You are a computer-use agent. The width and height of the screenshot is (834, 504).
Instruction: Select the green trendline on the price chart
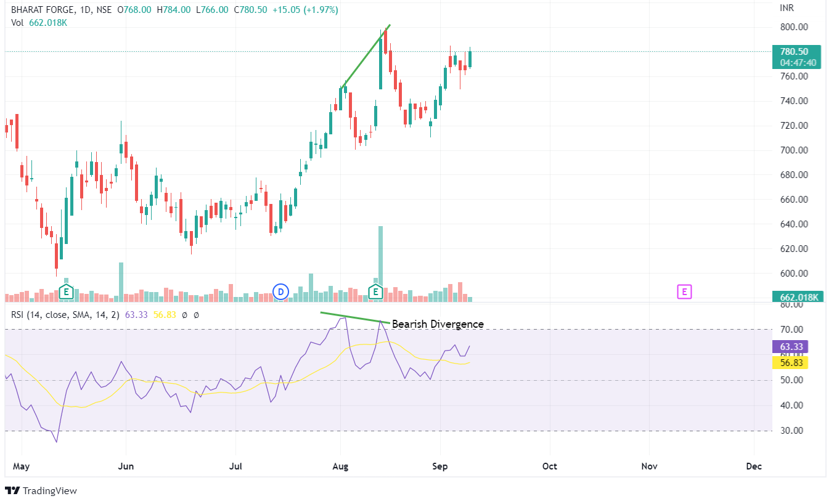366,54
